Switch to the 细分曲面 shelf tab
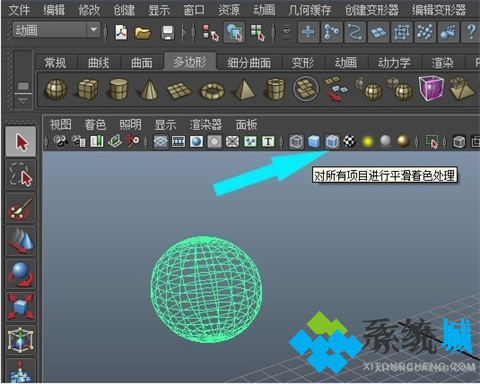 249,62
